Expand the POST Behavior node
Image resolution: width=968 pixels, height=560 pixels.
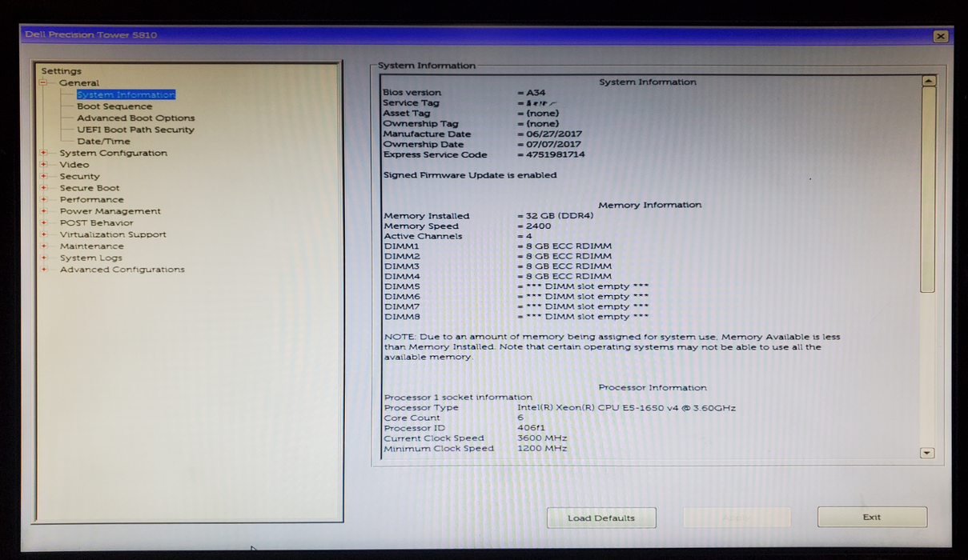tap(43, 223)
